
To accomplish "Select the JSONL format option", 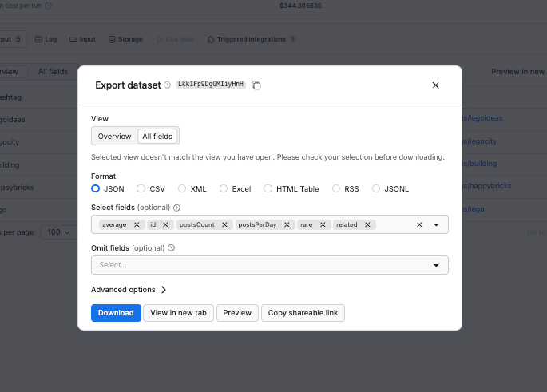I will [x=376, y=188].
